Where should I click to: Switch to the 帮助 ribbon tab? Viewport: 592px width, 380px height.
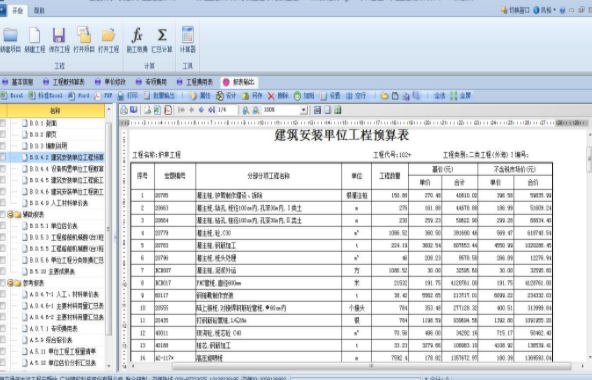(x=39, y=11)
